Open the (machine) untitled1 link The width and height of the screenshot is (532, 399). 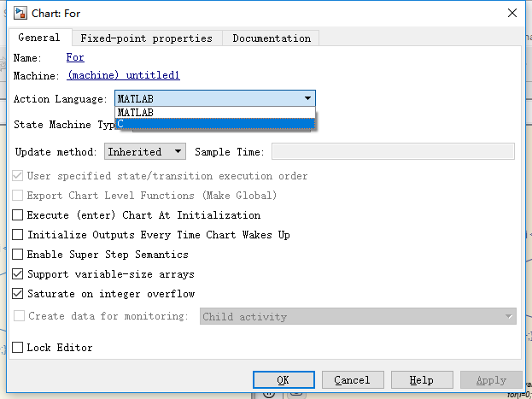pyautogui.click(x=124, y=75)
